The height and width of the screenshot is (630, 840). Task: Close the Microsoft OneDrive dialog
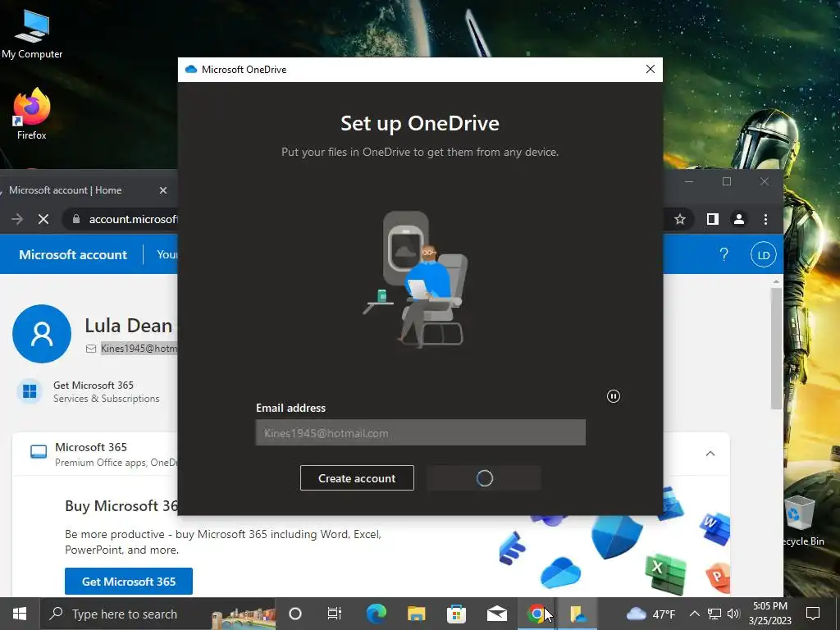point(651,69)
